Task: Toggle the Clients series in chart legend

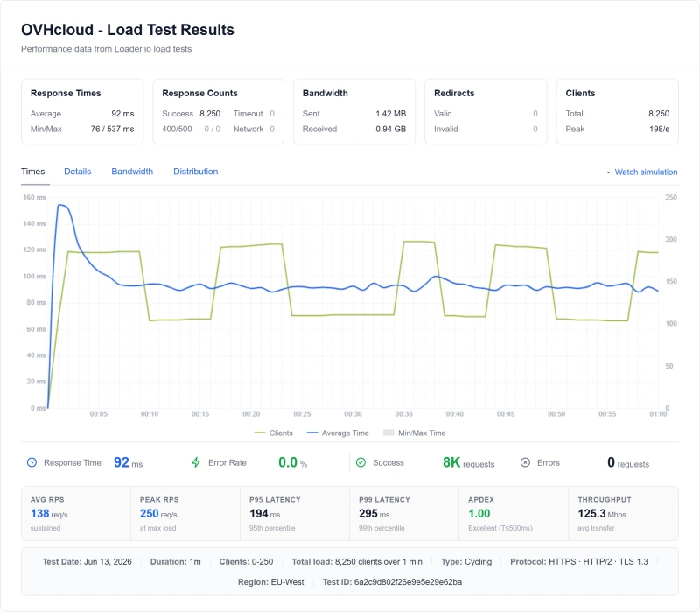Action: pyautogui.click(x=274, y=433)
